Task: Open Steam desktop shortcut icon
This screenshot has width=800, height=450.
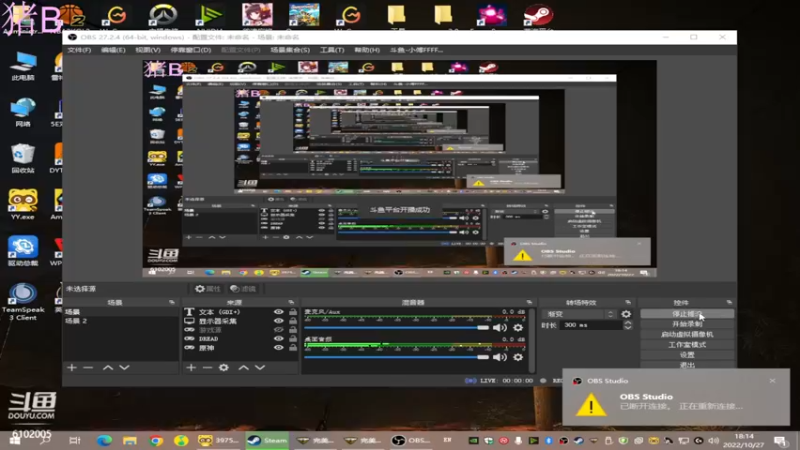Action: click(538, 15)
